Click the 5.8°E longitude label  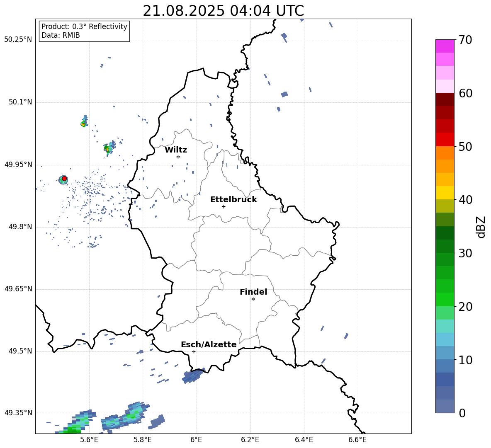tap(143, 440)
